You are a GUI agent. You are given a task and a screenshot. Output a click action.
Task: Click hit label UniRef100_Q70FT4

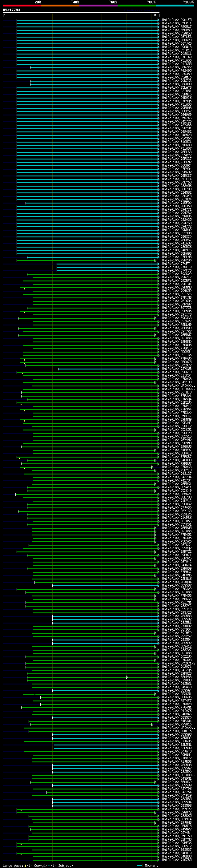pyautogui.click(x=177, y=264)
